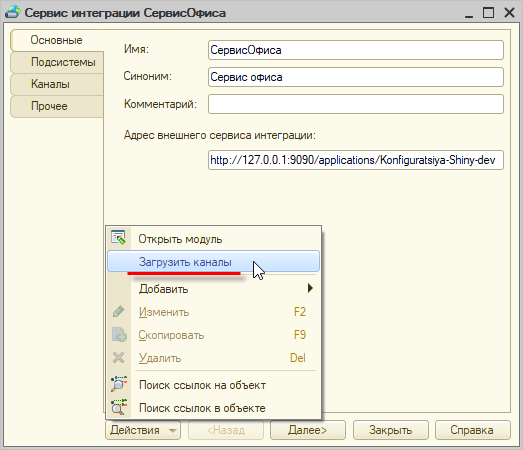The width and height of the screenshot is (523, 450).
Task: Click the search references in object icon
Action: pos(119,407)
